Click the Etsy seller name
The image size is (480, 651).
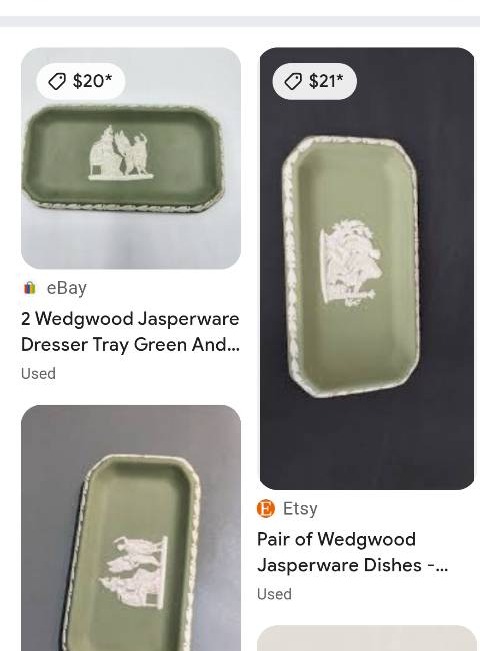tap(300, 509)
